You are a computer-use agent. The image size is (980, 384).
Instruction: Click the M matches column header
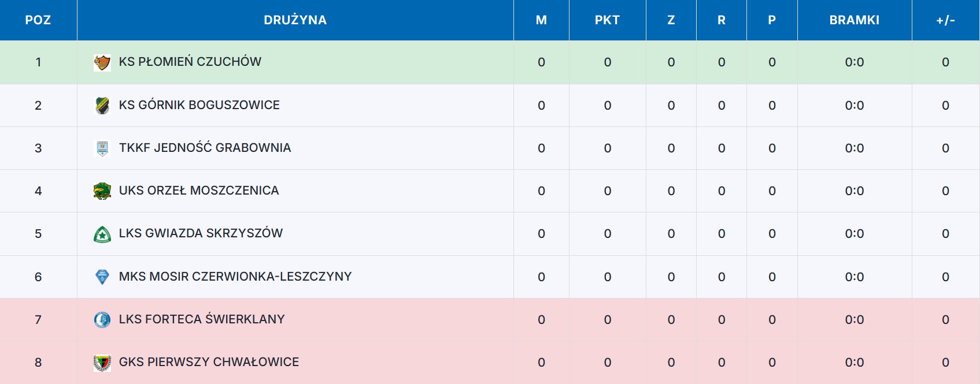(541, 20)
